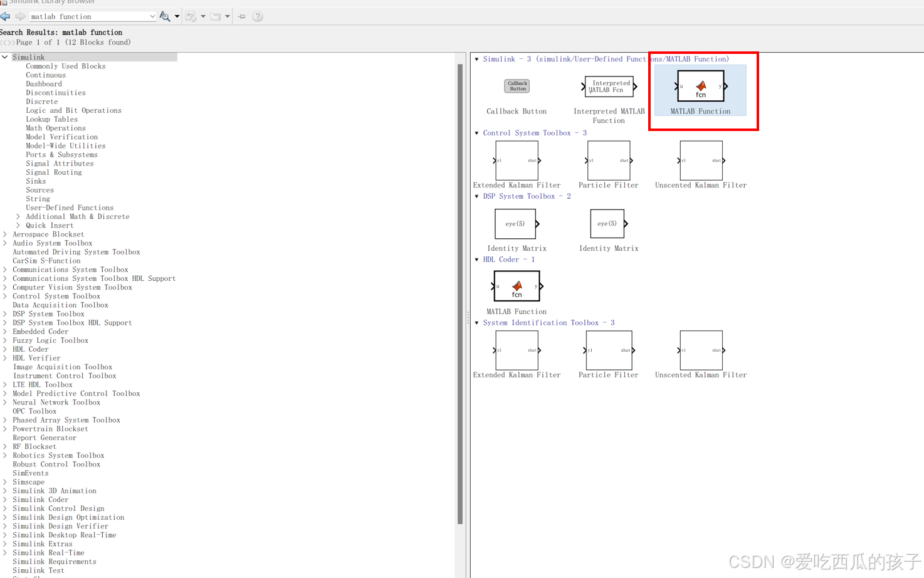Viewport: 924px width, 578px height.
Task: Expand Communications System Toolbox HDL Support node
Action: point(5,278)
